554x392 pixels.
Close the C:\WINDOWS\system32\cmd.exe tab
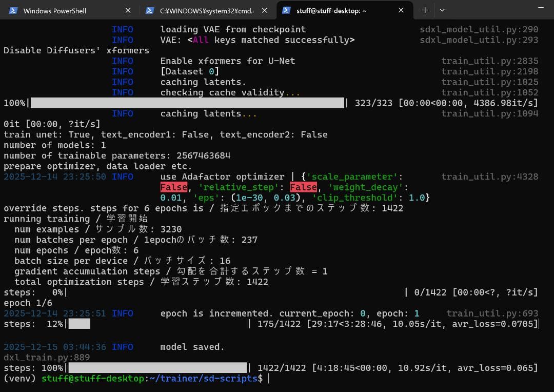265,10
